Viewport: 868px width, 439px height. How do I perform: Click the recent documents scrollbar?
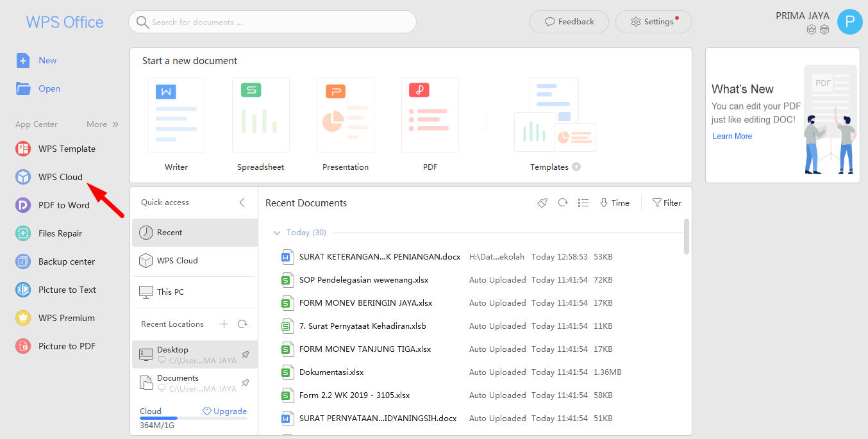tap(687, 236)
